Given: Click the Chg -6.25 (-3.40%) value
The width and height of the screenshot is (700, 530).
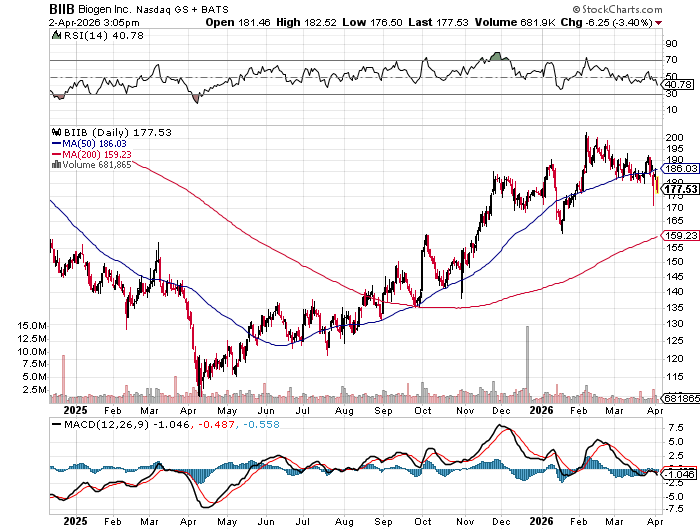Looking at the screenshot, I should (x=606, y=22).
